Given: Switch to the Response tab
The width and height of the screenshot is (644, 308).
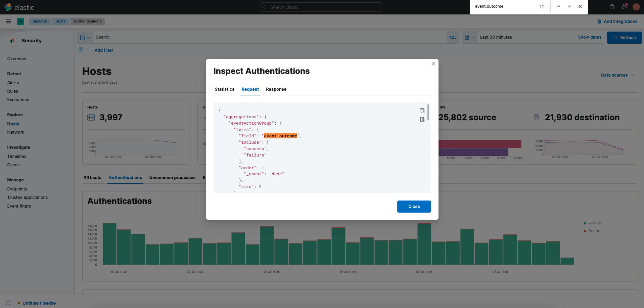Looking at the screenshot, I should (x=276, y=89).
